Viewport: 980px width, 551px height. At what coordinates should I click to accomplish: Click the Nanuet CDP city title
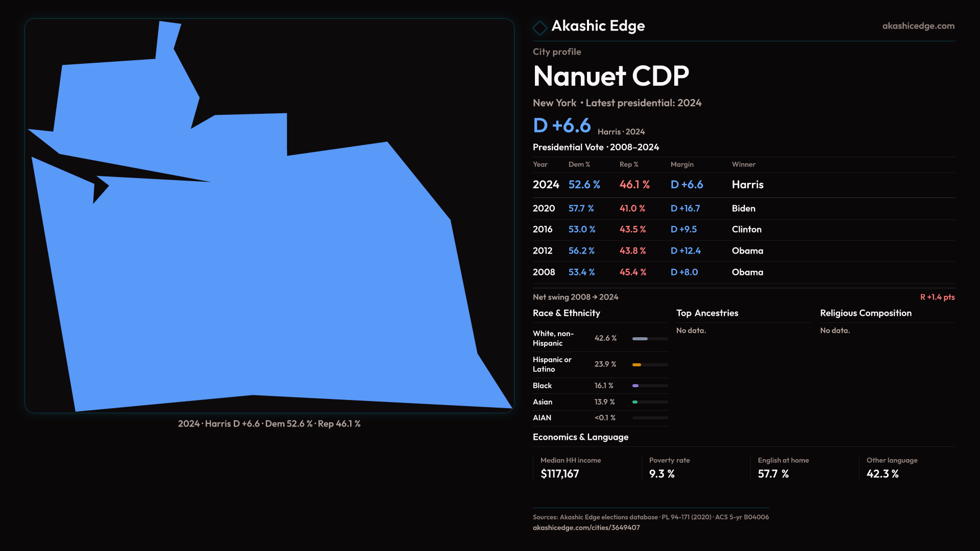[610, 77]
